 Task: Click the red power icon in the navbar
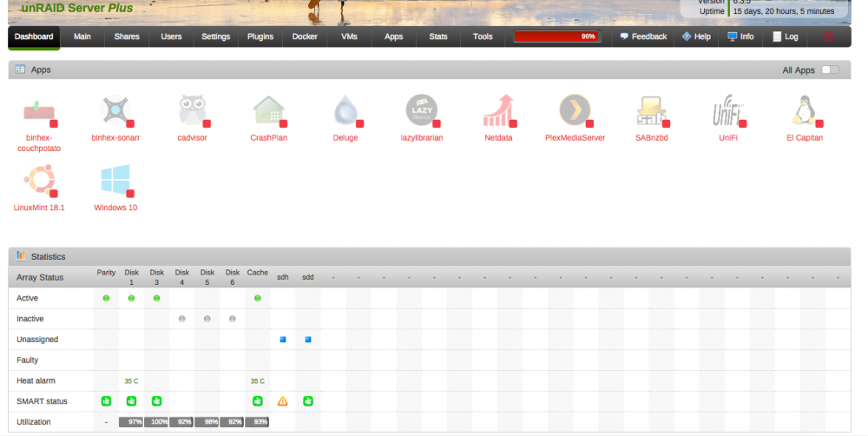(x=828, y=36)
